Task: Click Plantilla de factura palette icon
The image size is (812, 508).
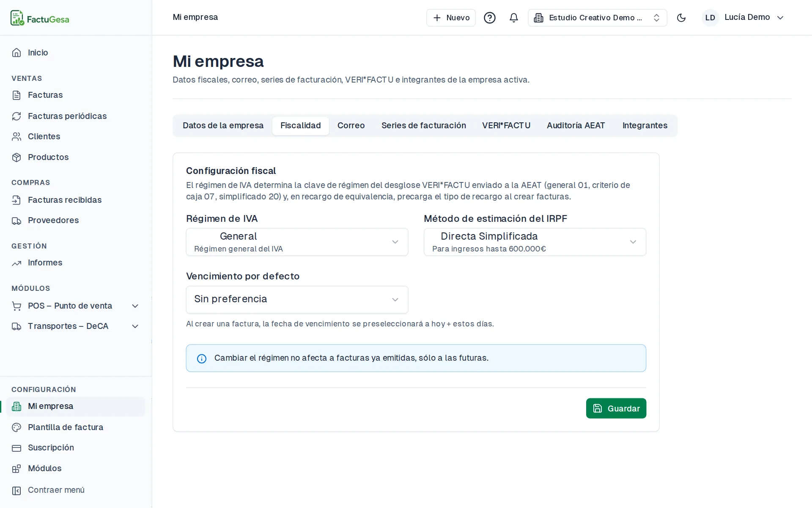Action: tap(16, 427)
